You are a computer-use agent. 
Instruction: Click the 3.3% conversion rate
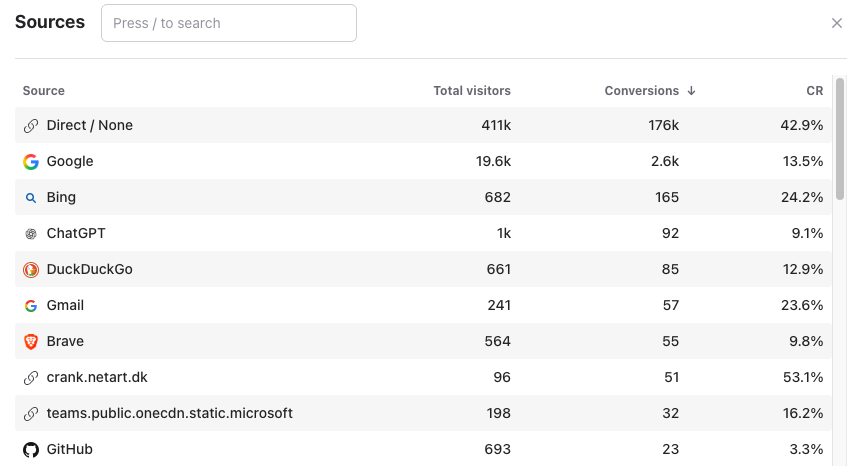click(x=806, y=449)
